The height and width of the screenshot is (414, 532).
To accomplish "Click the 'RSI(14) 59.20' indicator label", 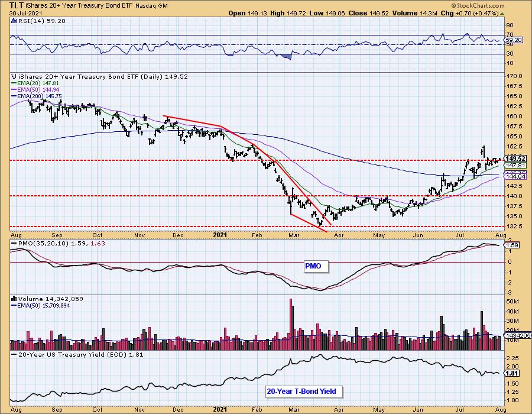I will point(41,21).
